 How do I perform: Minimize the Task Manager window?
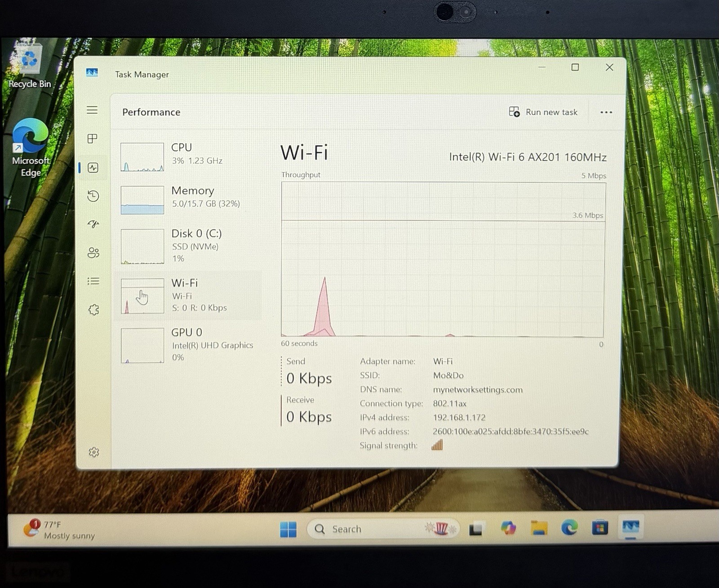pyautogui.click(x=542, y=67)
